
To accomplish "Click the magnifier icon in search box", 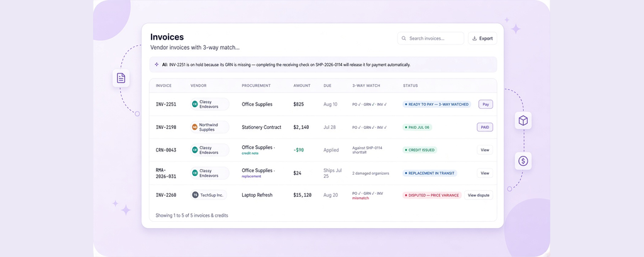I will coord(404,38).
